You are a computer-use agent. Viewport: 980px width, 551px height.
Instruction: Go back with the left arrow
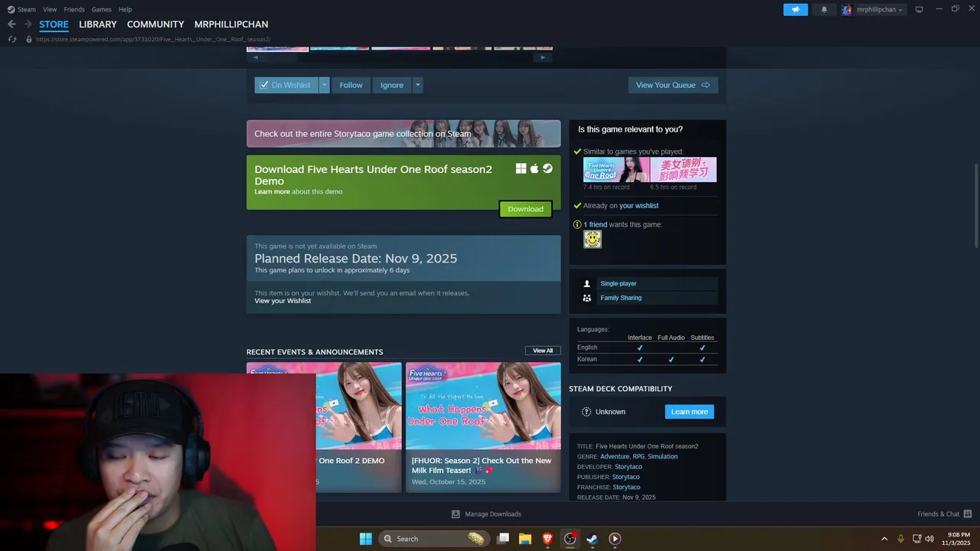tap(11, 24)
